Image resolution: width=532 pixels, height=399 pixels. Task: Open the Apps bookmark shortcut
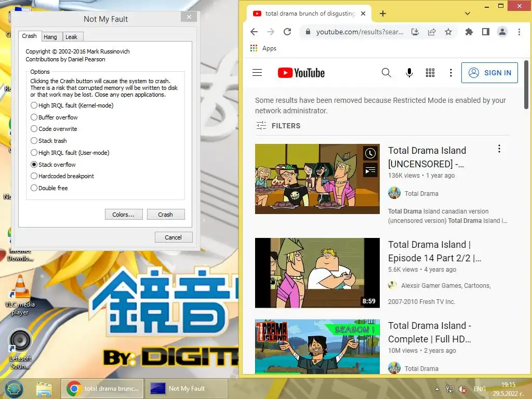263,48
